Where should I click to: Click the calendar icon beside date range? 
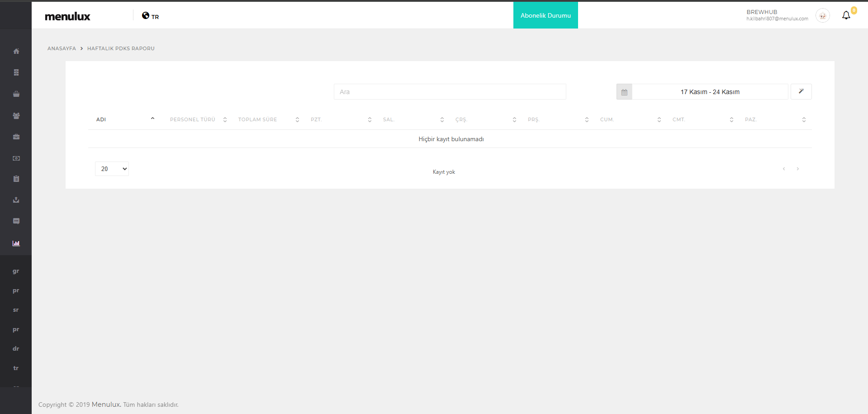(624, 92)
